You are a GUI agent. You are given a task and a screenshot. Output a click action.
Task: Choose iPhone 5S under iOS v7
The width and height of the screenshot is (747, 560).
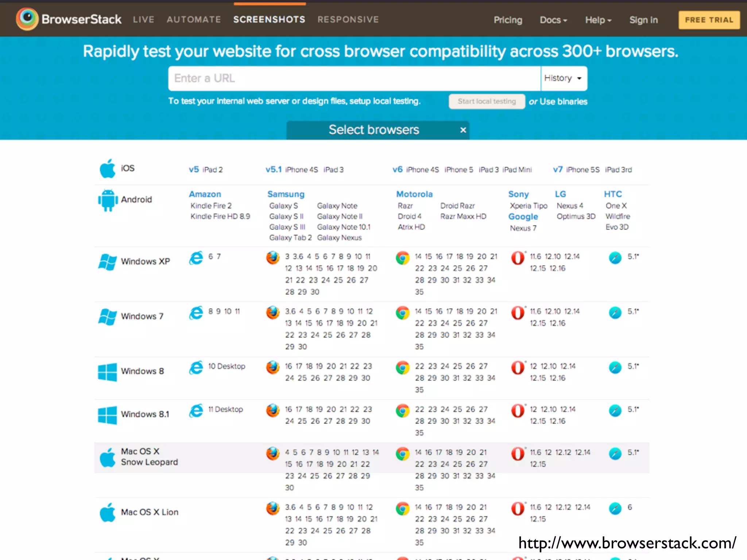tap(582, 170)
